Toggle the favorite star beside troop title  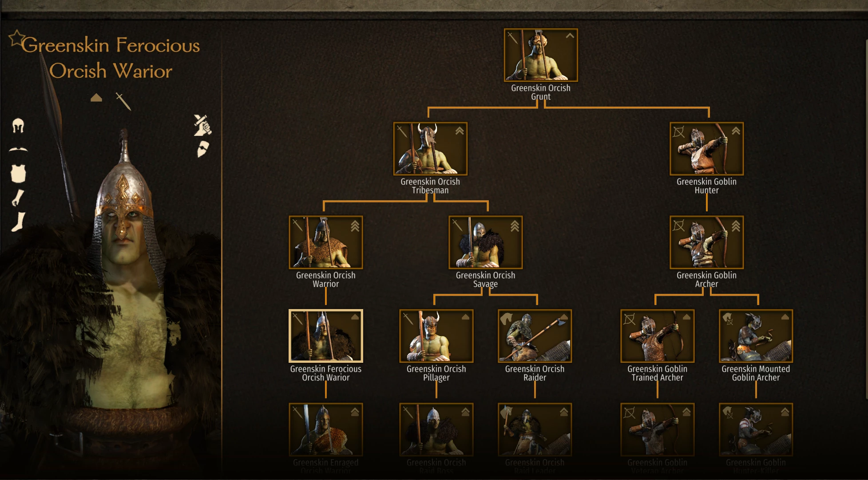16,38
